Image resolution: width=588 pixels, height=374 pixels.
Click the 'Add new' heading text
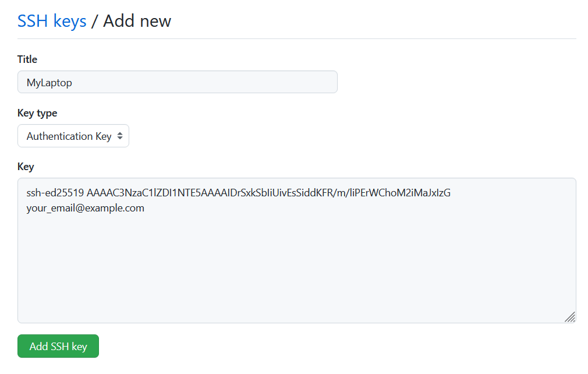137,22
